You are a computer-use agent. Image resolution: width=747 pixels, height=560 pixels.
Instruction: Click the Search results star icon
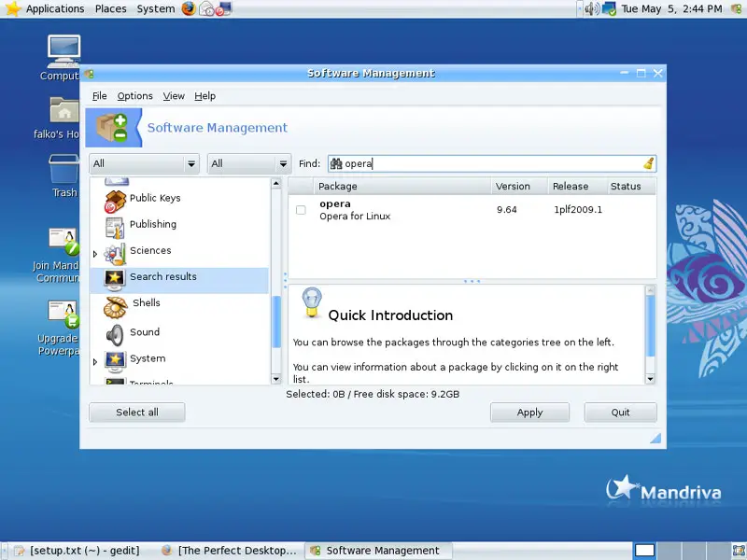coord(115,280)
